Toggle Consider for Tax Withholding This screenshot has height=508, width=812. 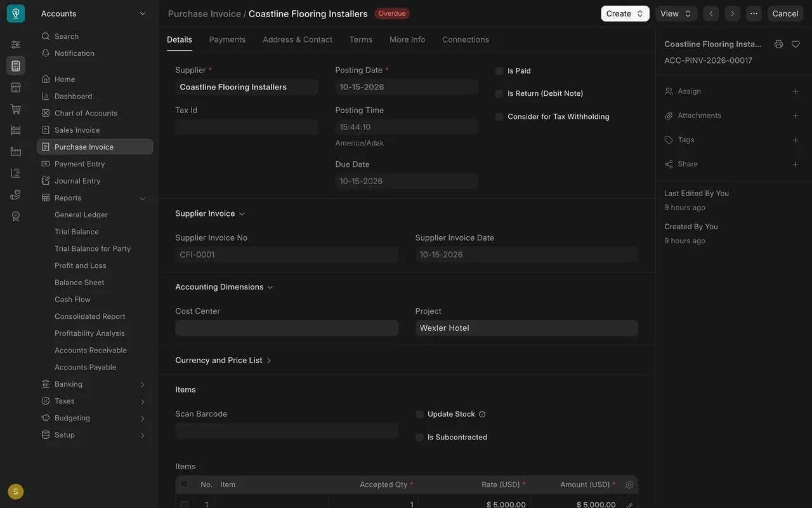(x=499, y=117)
